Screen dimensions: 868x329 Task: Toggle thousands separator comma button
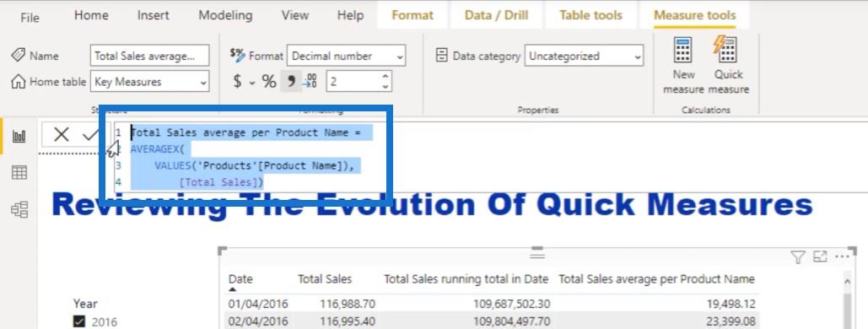(290, 82)
